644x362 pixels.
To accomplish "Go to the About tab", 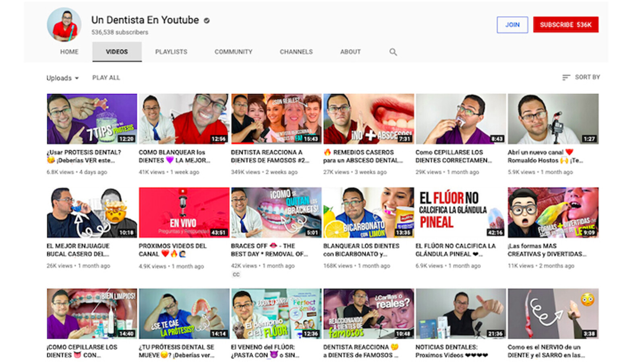I will pyautogui.click(x=350, y=52).
